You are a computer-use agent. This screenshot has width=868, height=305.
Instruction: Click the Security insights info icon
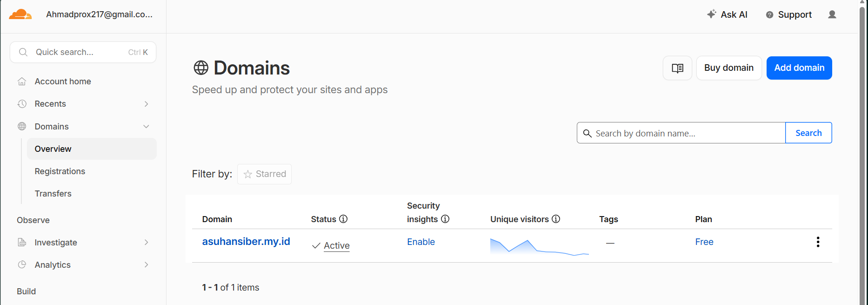(x=445, y=219)
